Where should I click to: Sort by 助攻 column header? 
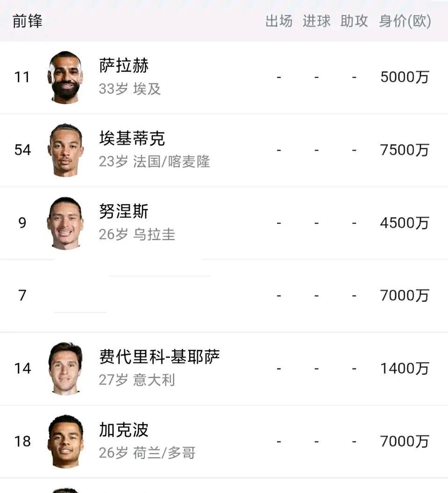pos(354,21)
